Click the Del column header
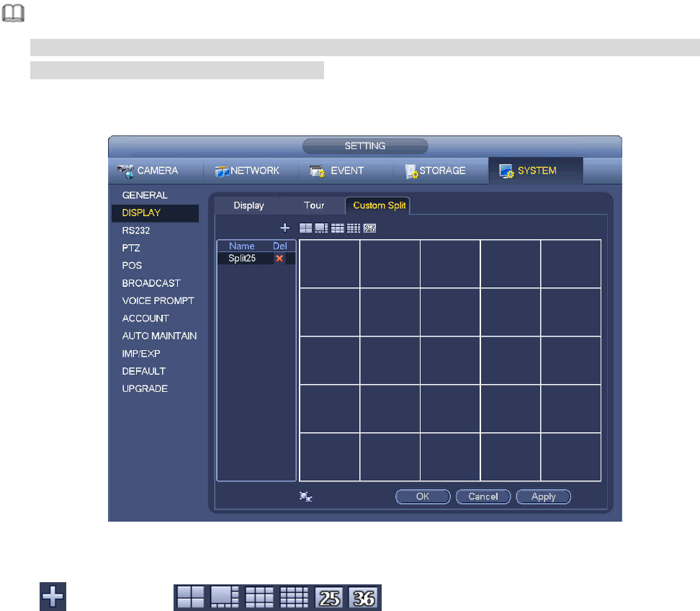700x611 pixels. [x=280, y=246]
